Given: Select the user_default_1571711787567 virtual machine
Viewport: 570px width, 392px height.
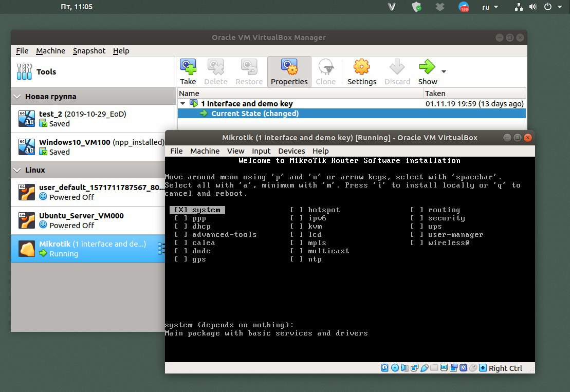Looking at the screenshot, I should tap(88, 192).
